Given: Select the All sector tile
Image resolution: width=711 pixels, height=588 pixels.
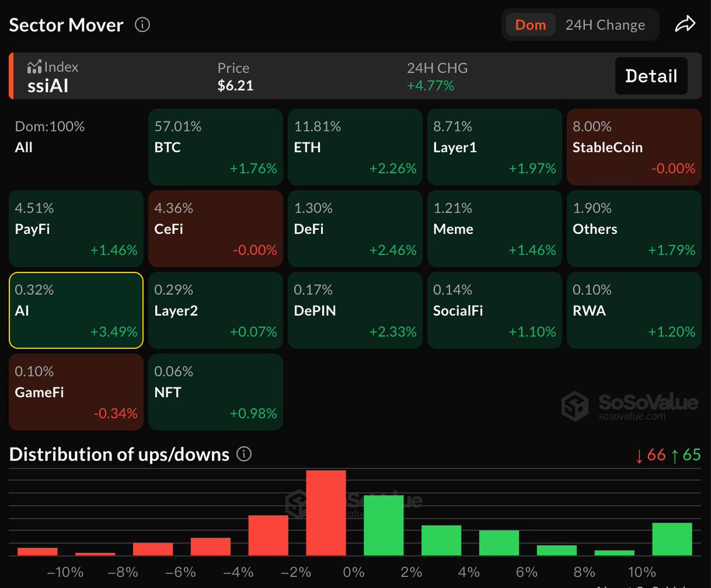Looking at the screenshot, I should (x=76, y=146).
